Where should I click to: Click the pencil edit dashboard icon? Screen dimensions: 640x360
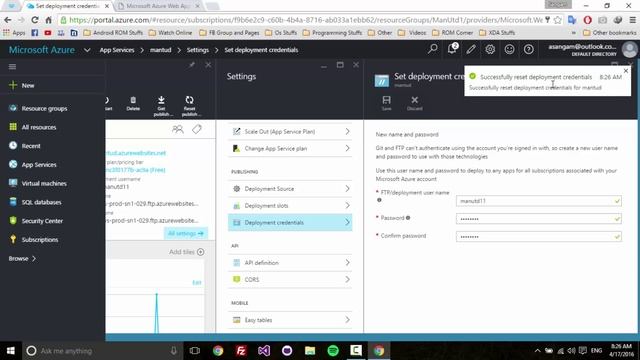(471, 49)
